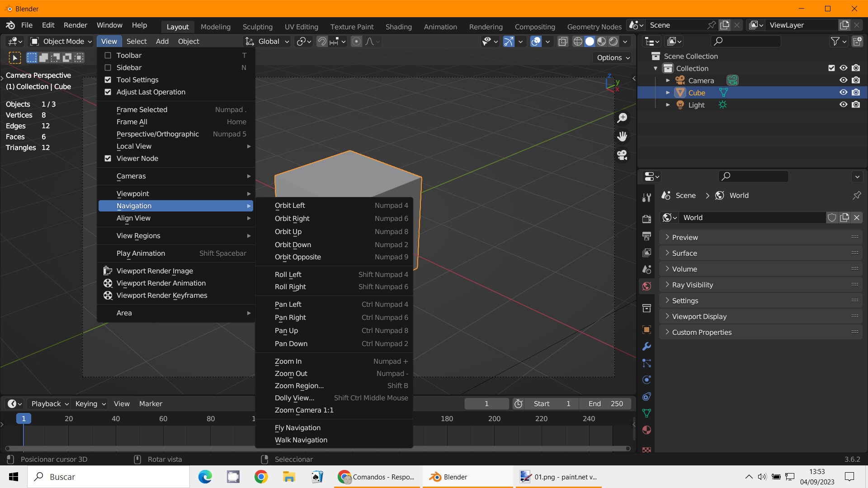The width and height of the screenshot is (868, 488).
Task: Enable the Toolbar checkbox in View menu
Action: coord(108,56)
